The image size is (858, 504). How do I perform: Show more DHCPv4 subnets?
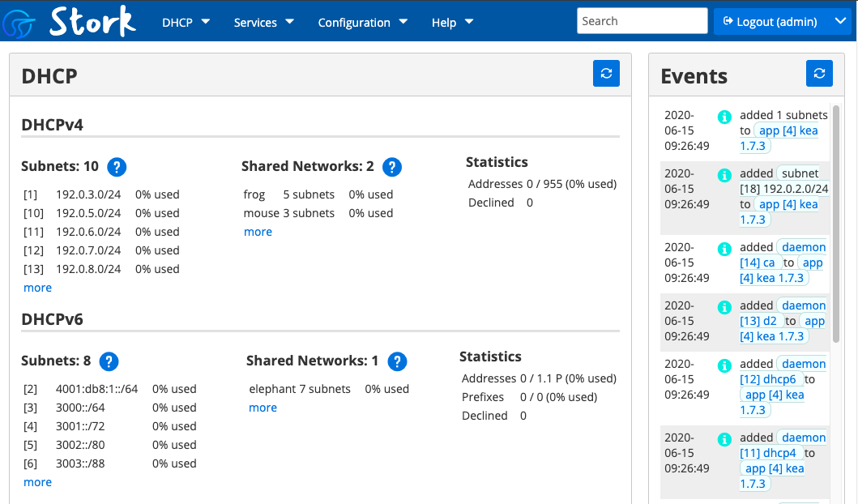pyautogui.click(x=38, y=288)
